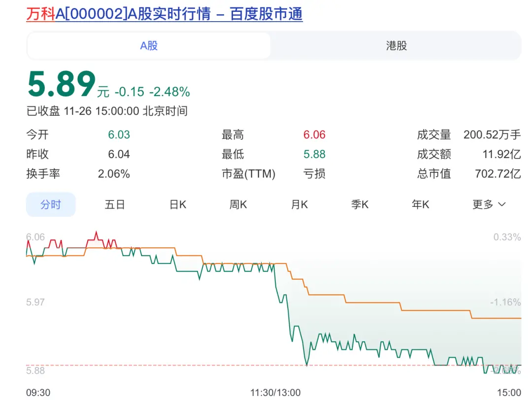
Task: Switch chart to 日K
Action: tap(178, 204)
